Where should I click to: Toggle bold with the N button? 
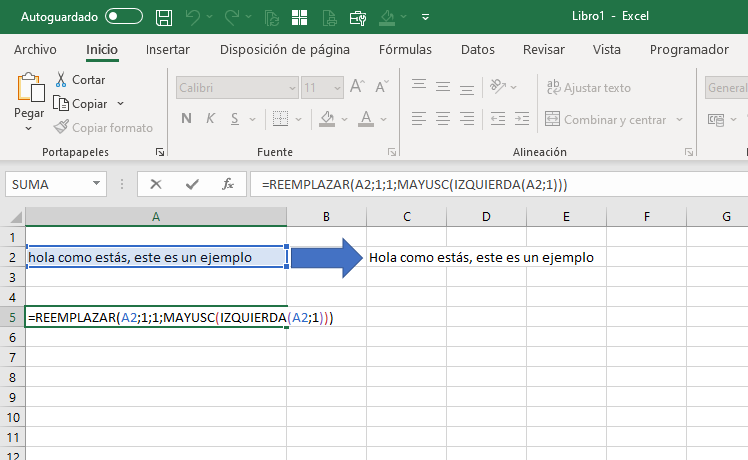click(x=186, y=120)
